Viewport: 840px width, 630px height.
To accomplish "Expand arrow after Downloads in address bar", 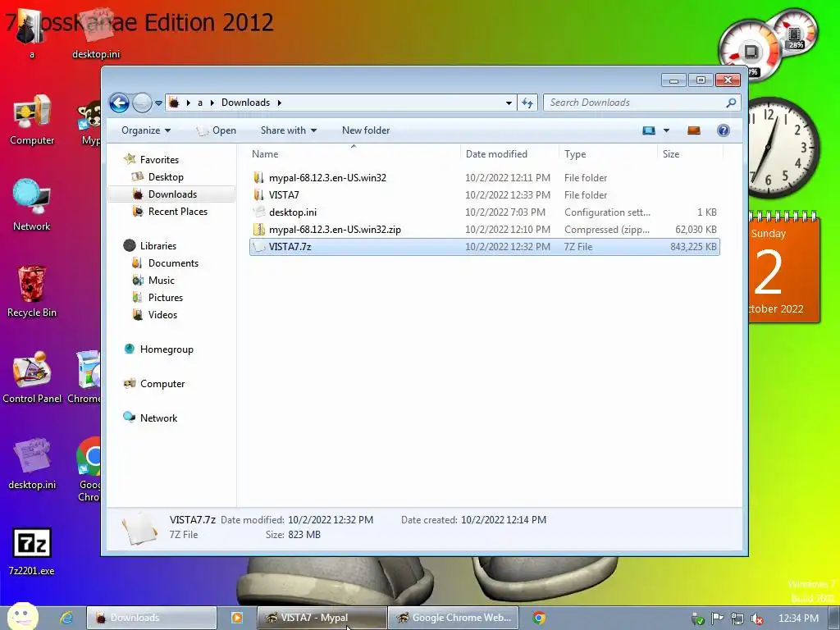I will (279, 103).
